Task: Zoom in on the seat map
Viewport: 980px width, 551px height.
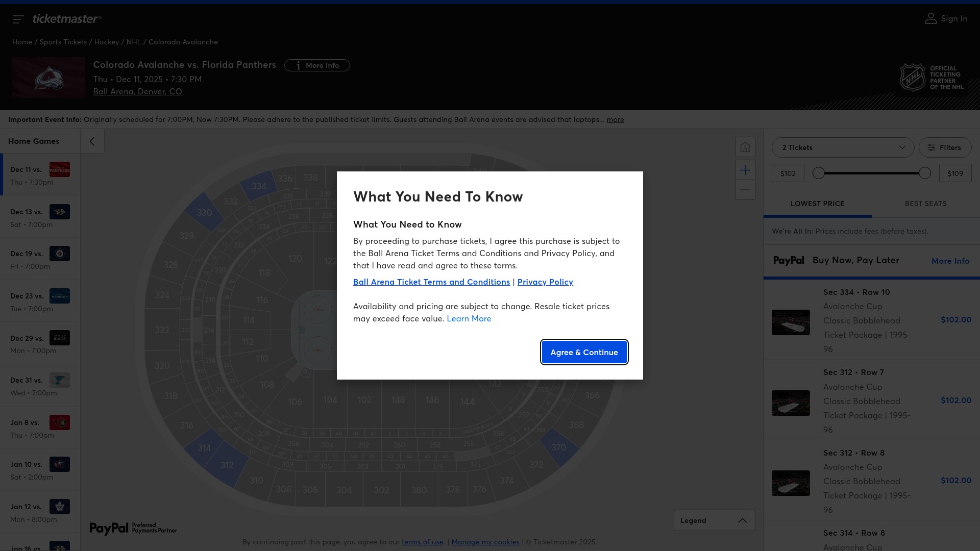Action: [x=745, y=170]
